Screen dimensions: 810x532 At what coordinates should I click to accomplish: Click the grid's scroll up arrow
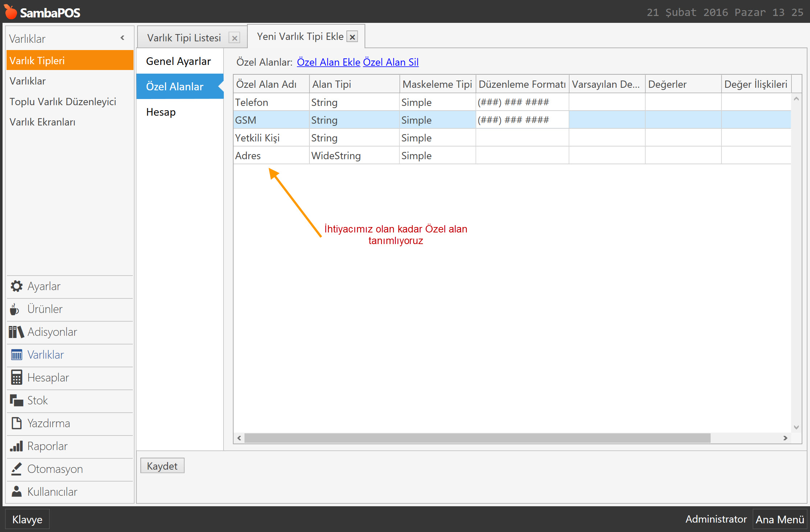[x=797, y=99]
